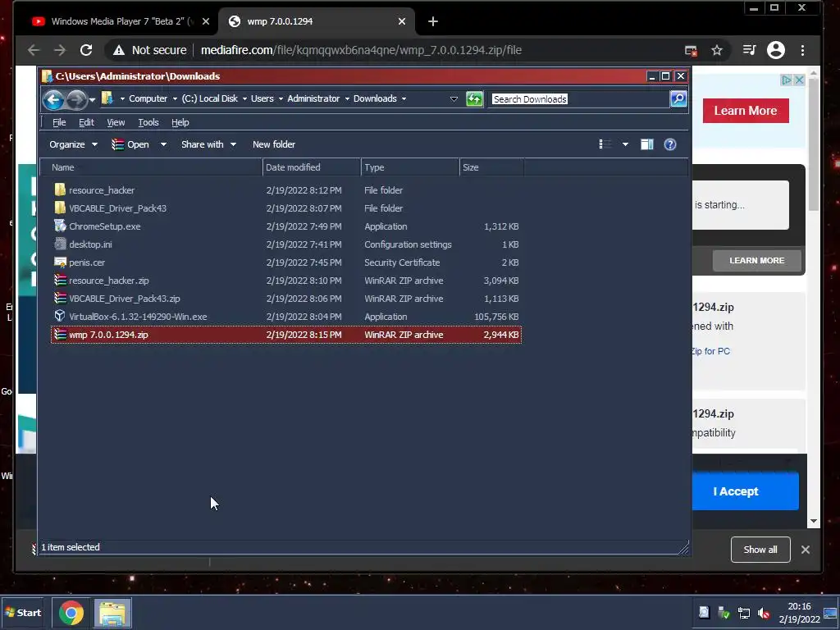Click the Search Downloads magnifier icon

[x=678, y=99]
